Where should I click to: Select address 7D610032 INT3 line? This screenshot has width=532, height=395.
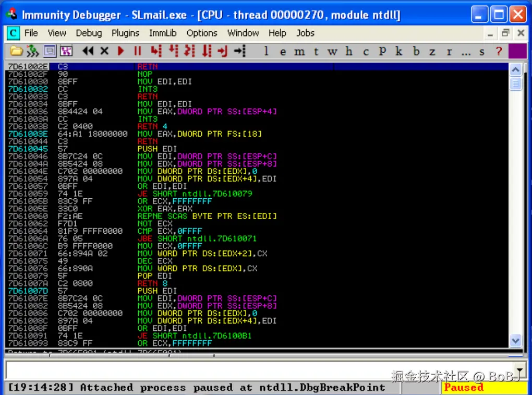pos(257,89)
